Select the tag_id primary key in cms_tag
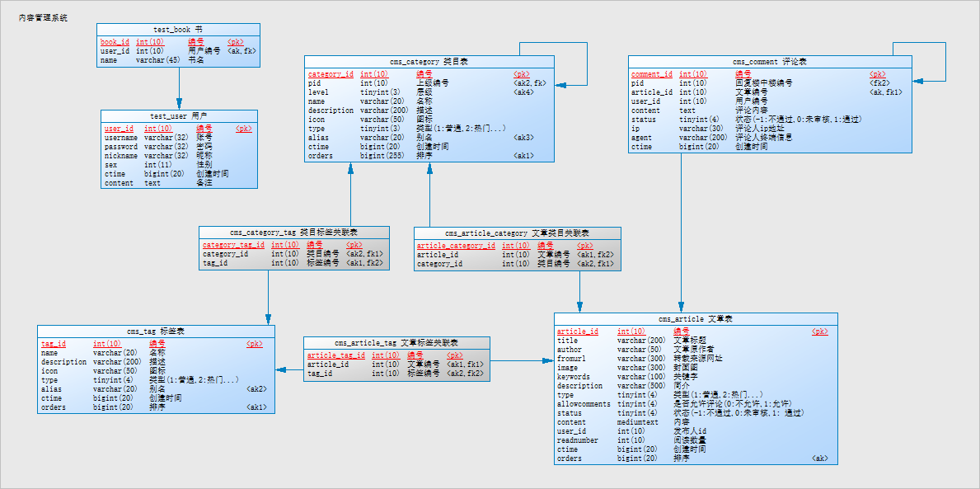 pos(156,344)
